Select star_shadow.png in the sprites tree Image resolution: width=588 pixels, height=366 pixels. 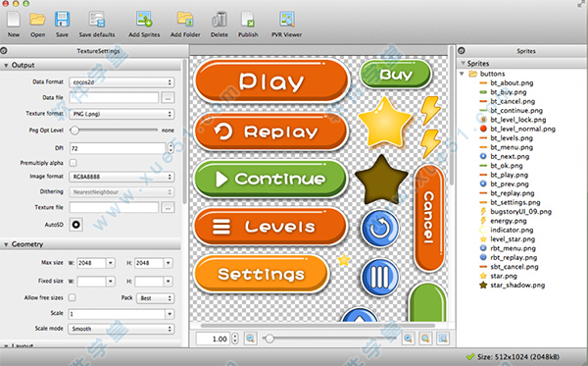tap(517, 286)
